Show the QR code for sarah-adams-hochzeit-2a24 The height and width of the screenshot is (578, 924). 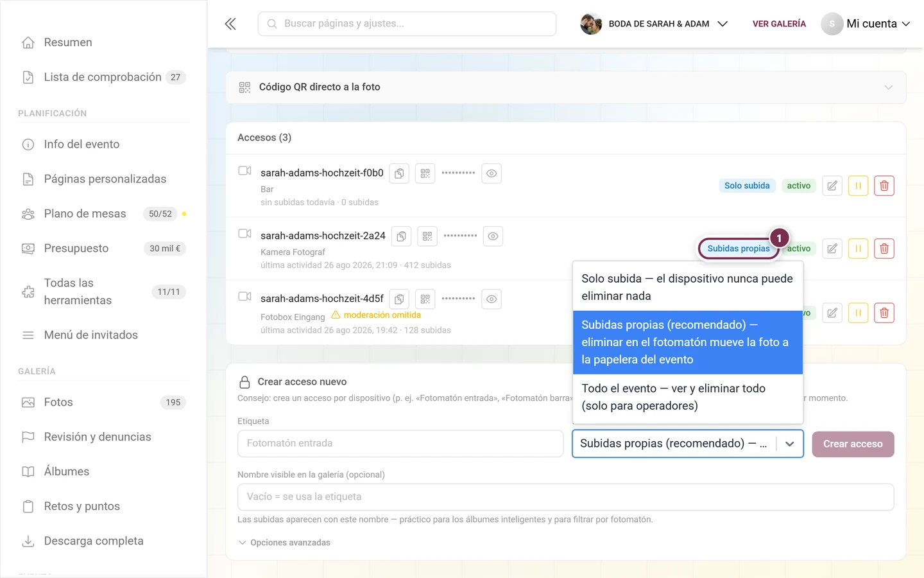click(x=427, y=236)
